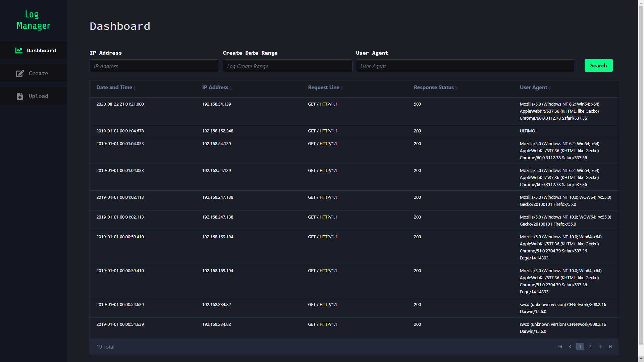Screen dimensions: 644x362
Task: Open the Upload menu item
Action: (38, 96)
